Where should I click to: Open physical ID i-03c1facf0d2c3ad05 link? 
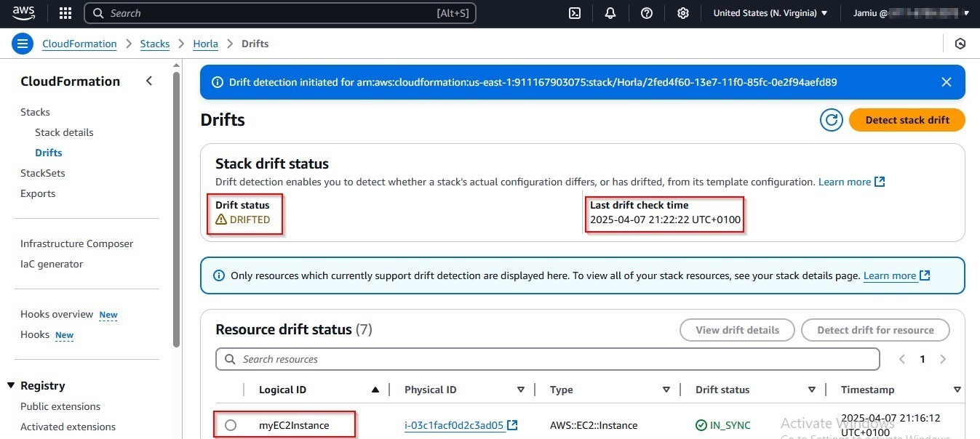click(x=461, y=425)
